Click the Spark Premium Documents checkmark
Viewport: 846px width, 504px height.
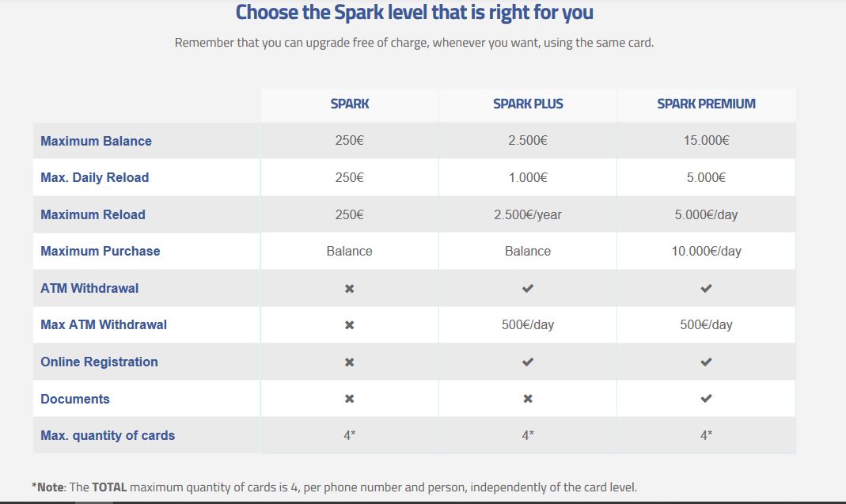coord(706,398)
